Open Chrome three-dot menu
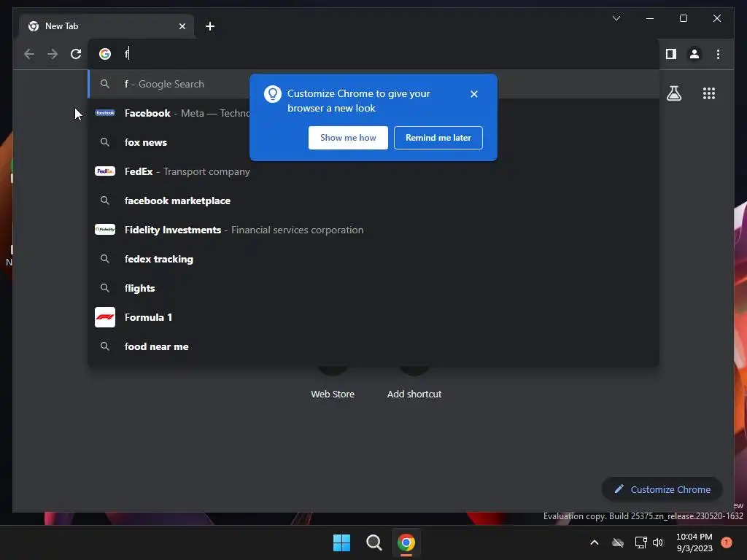747x560 pixels. pos(718,54)
